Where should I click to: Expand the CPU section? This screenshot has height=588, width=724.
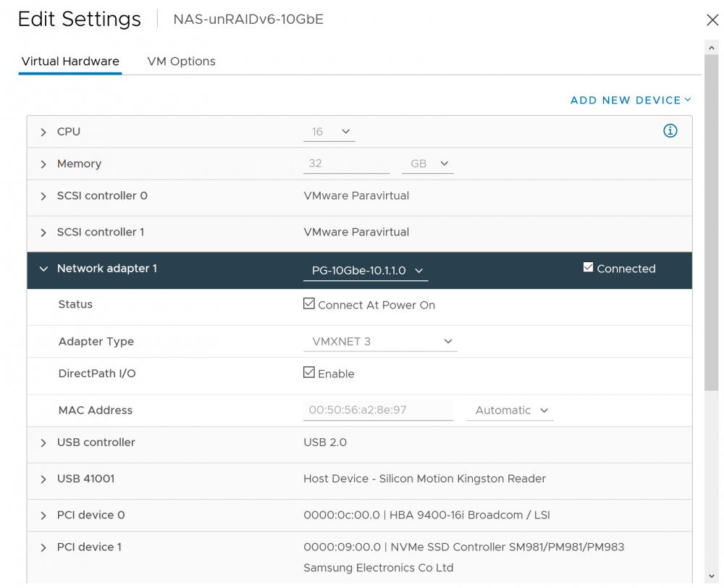43,132
